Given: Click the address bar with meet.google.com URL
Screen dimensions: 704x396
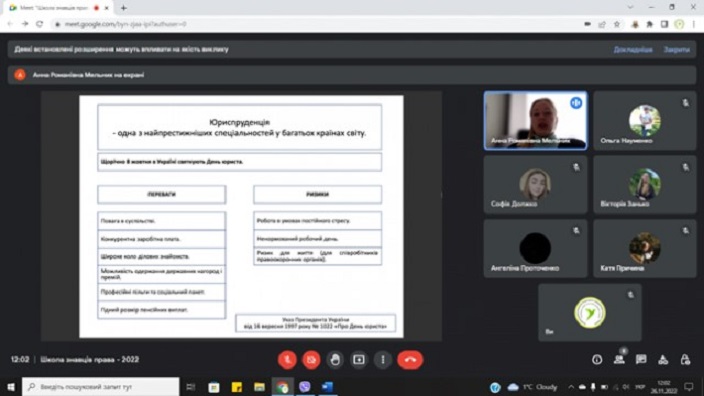Looking at the screenshot, I should pos(314,24).
